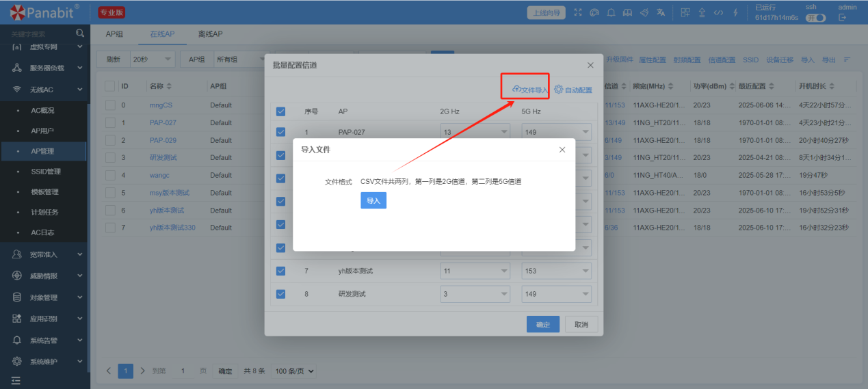Viewport: 868px width, 389px height.
Task: Close the 导入文件 dialog
Action: click(x=562, y=149)
